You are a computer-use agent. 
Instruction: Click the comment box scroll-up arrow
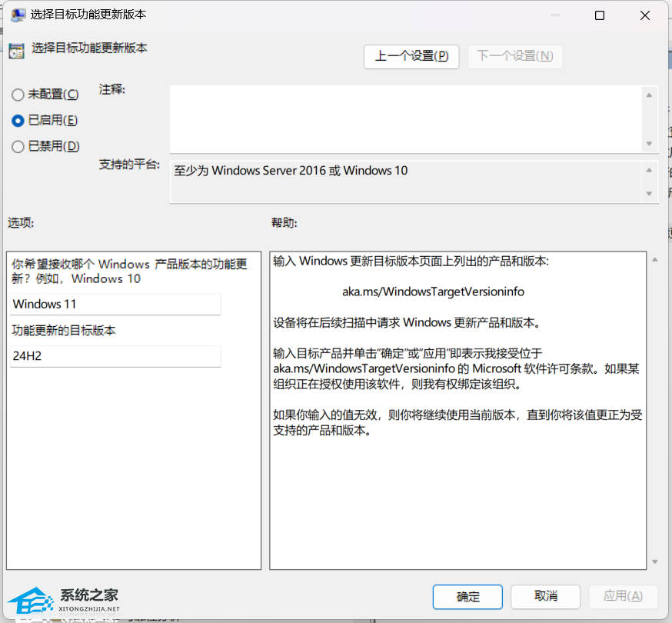pyautogui.click(x=649, y=95)
